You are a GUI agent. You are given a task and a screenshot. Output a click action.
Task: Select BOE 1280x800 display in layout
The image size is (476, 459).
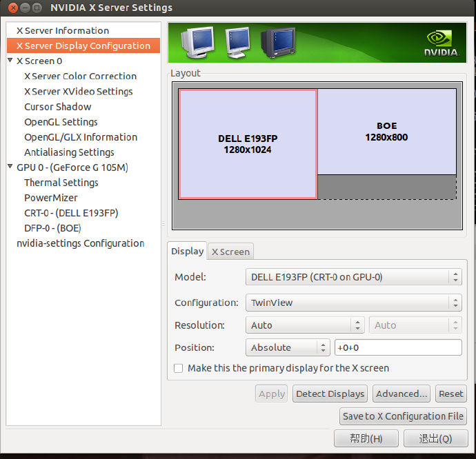click(386, 132)
